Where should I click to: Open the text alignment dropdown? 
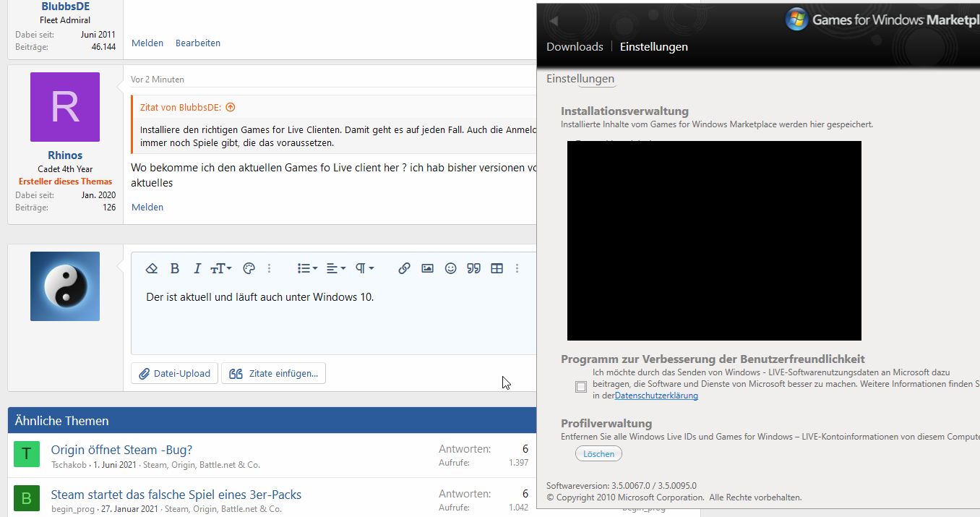pyautogui.click(x=335, y=268)
